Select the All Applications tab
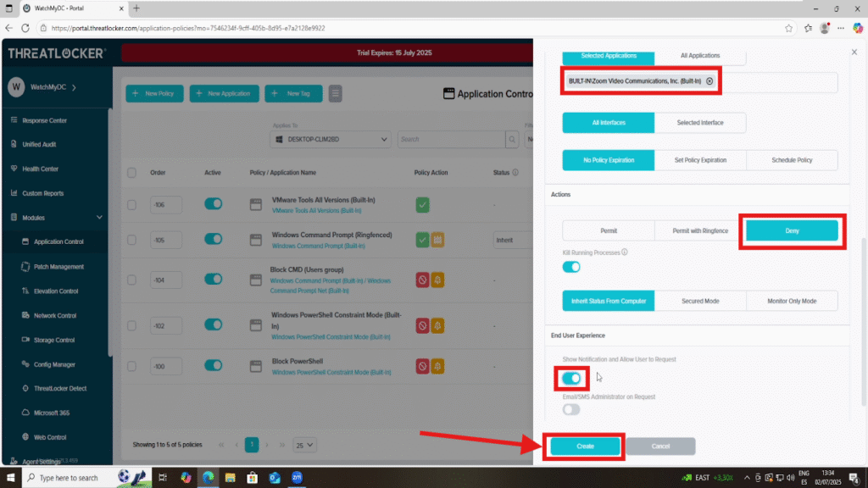The image size is (868, 488). [700, 56]
